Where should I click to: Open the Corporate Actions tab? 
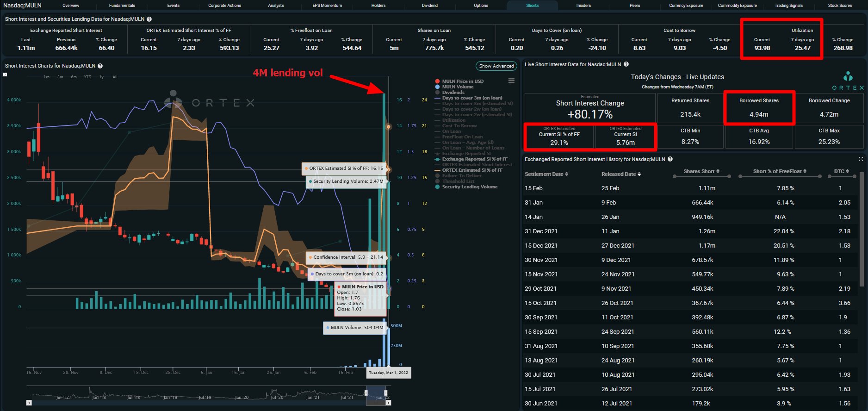click(225, 6)
